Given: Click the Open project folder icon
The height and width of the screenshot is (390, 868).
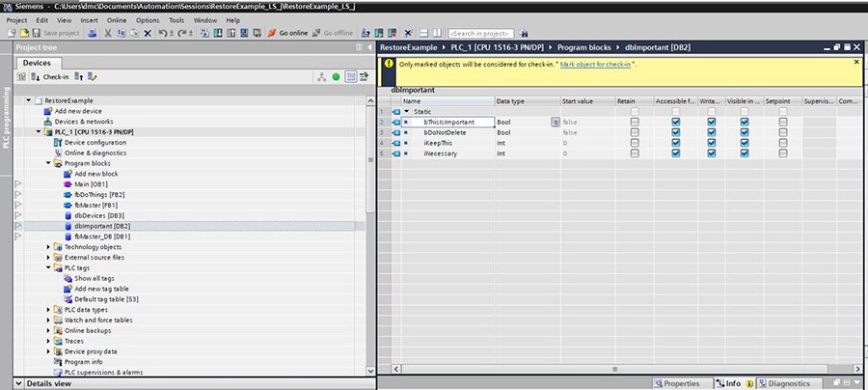Looking at the screenshot, I should (x=24, y=33).
